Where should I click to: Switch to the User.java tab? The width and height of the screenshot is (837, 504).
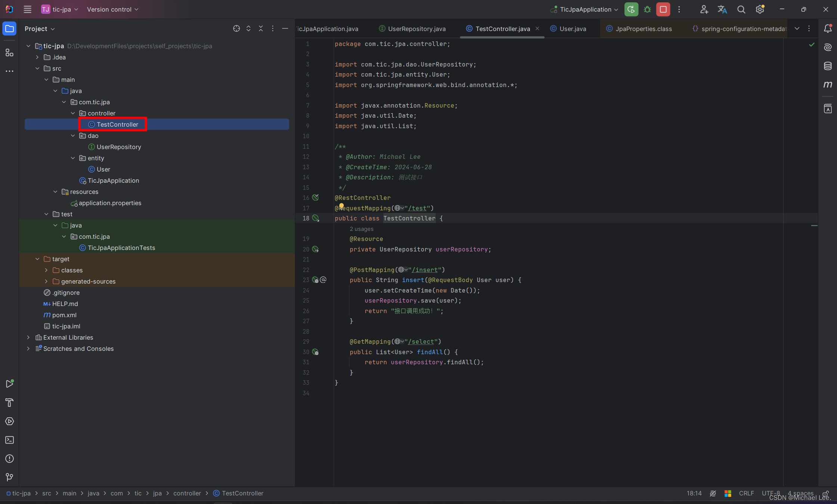(x=572, y=29)
